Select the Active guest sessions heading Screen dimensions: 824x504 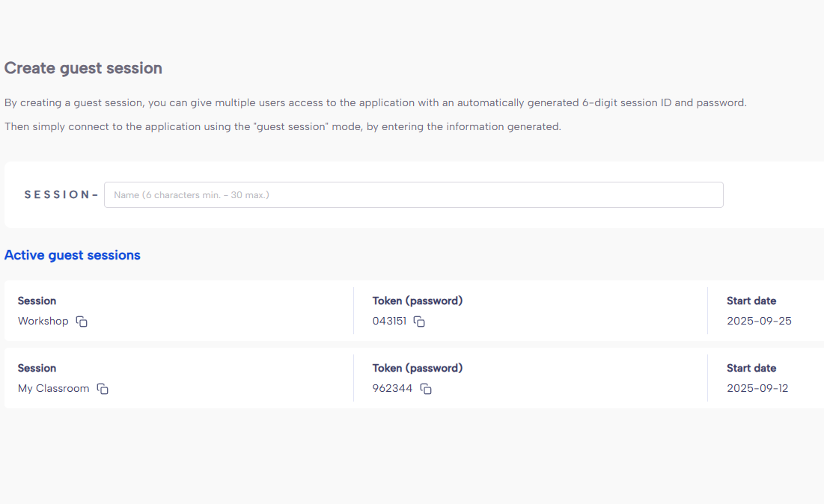click(x=72, y=255)
